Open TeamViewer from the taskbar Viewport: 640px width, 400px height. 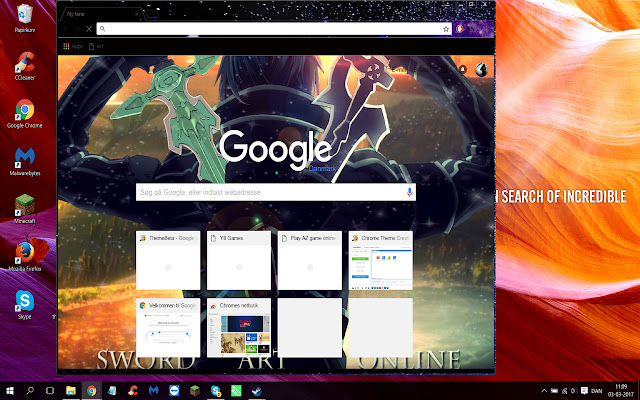point(174,391)
